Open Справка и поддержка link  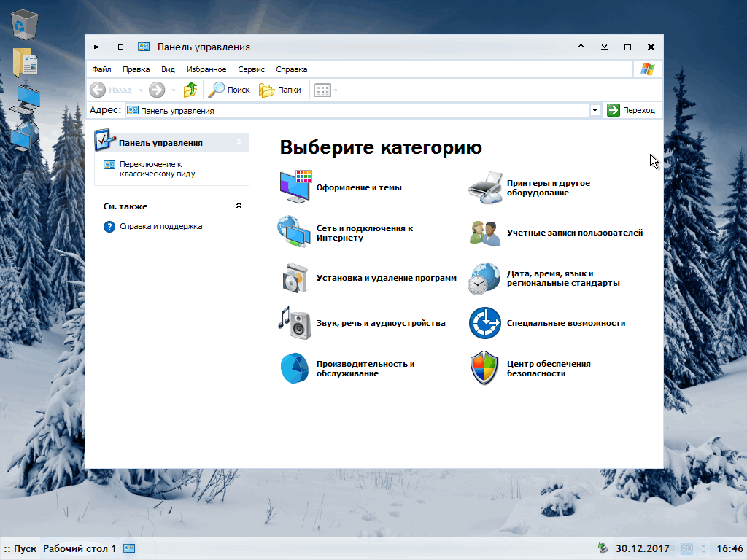(x=161, y=227)
